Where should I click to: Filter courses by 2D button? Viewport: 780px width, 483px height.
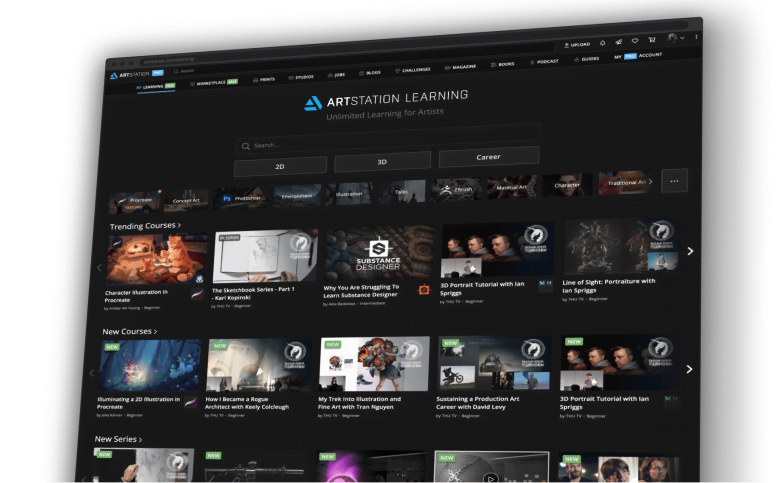(280, 165)
